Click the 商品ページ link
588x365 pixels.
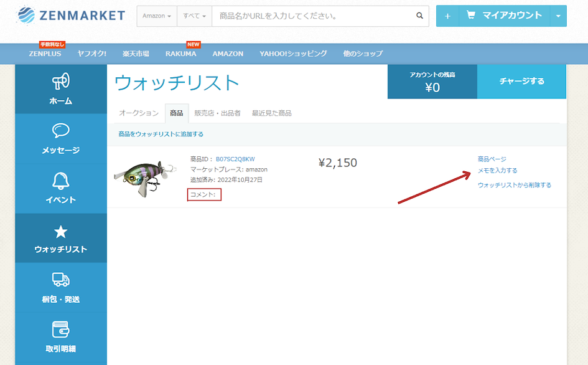coord(492,159)
